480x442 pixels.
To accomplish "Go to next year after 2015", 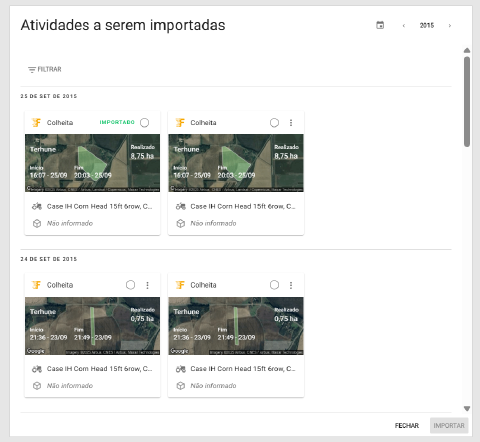I will pos(450,26).
